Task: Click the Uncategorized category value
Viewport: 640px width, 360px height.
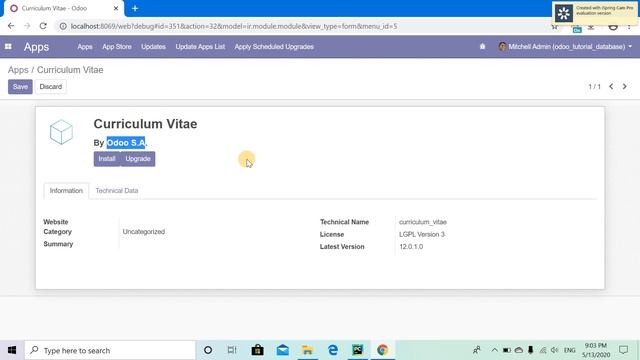Action: (x=144, y=231)
